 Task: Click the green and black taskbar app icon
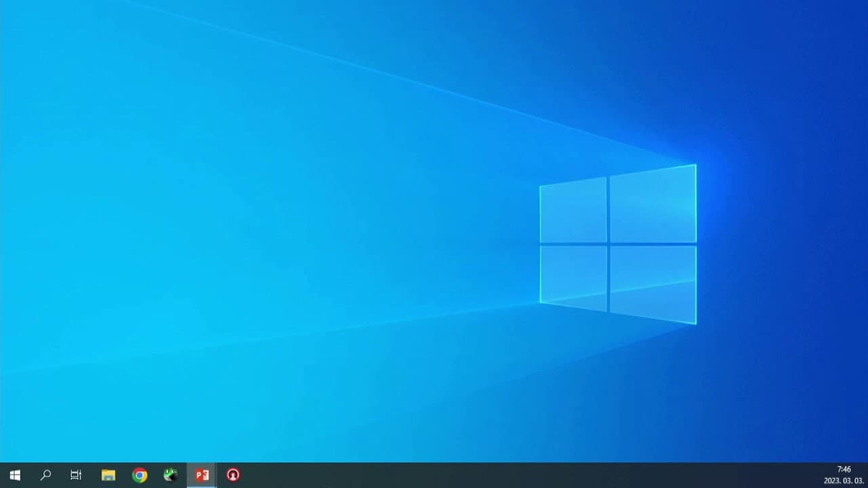[171, 475]
